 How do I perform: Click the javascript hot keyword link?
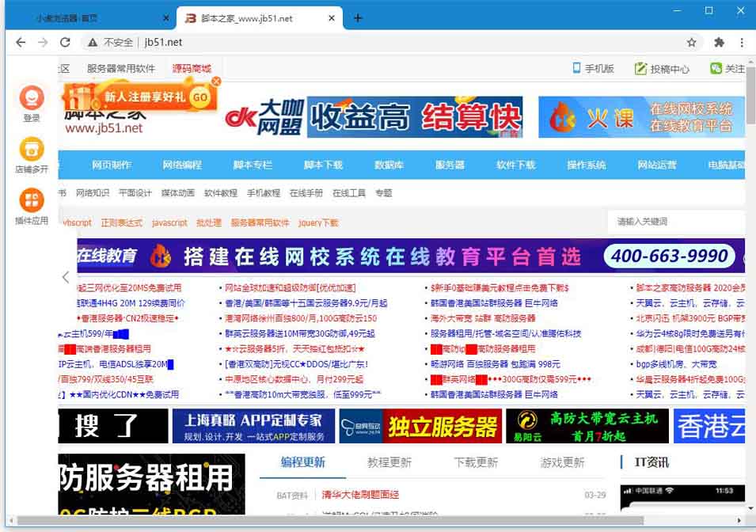click(169, 222)
